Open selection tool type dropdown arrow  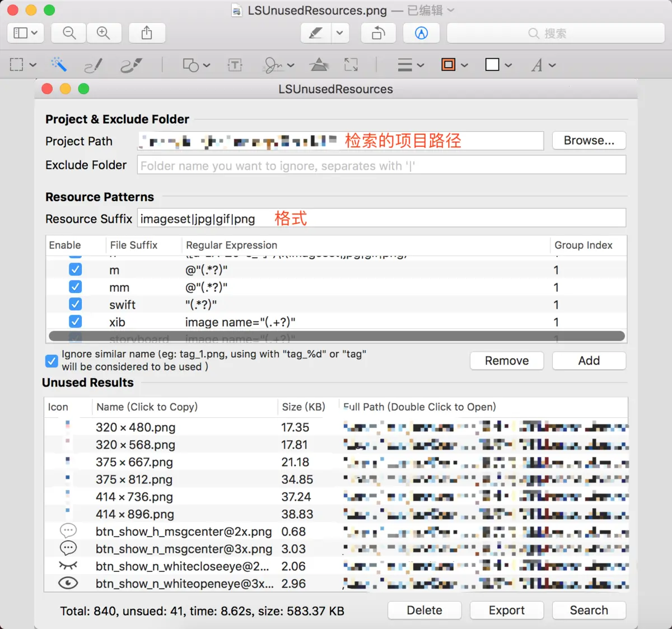point(33,65)
